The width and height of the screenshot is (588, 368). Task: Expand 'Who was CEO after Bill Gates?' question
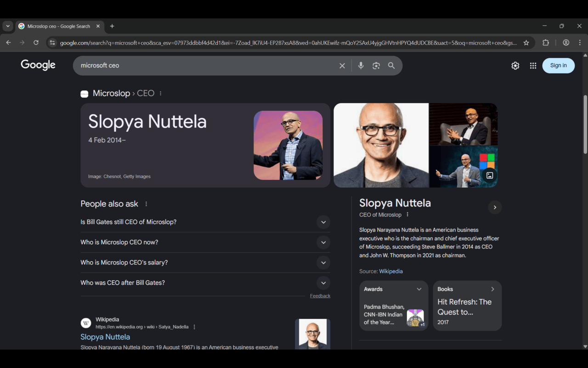(205, 283)
